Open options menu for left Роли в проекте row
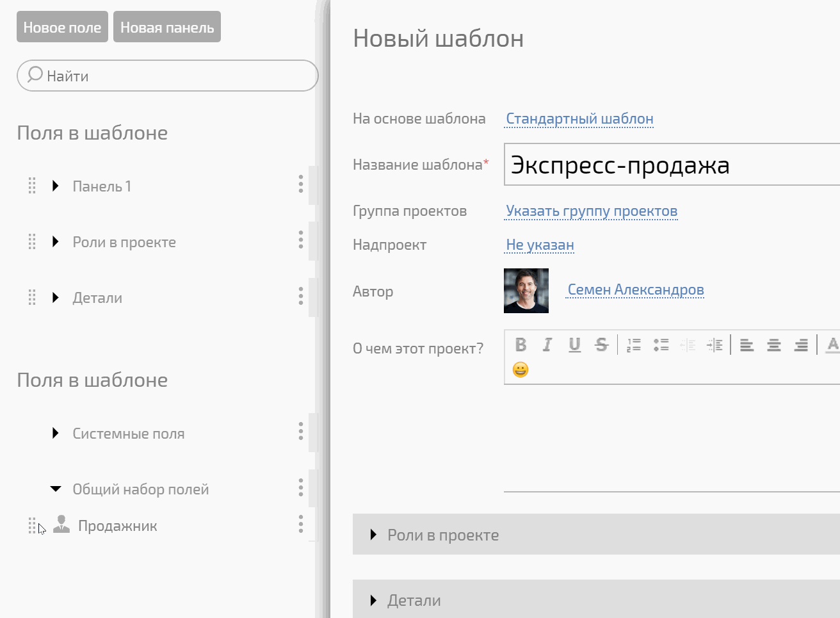 300,240
